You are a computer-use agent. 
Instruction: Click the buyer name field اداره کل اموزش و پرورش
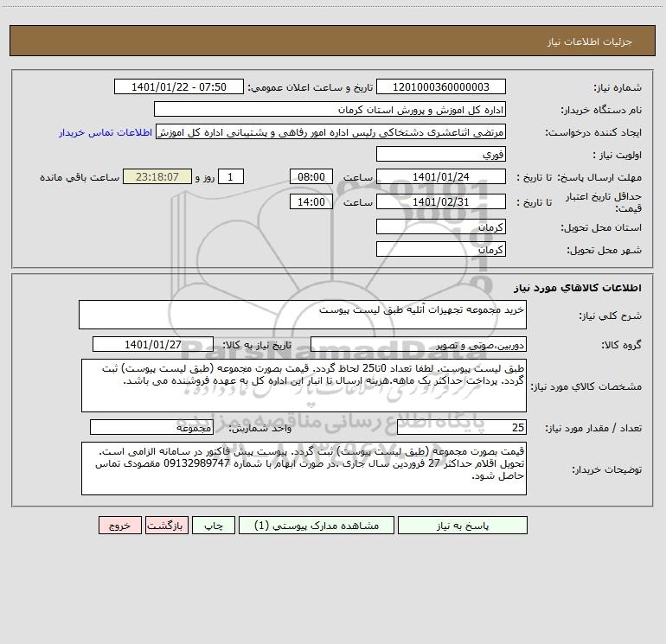pyautogui.click(x=330, y=110)
